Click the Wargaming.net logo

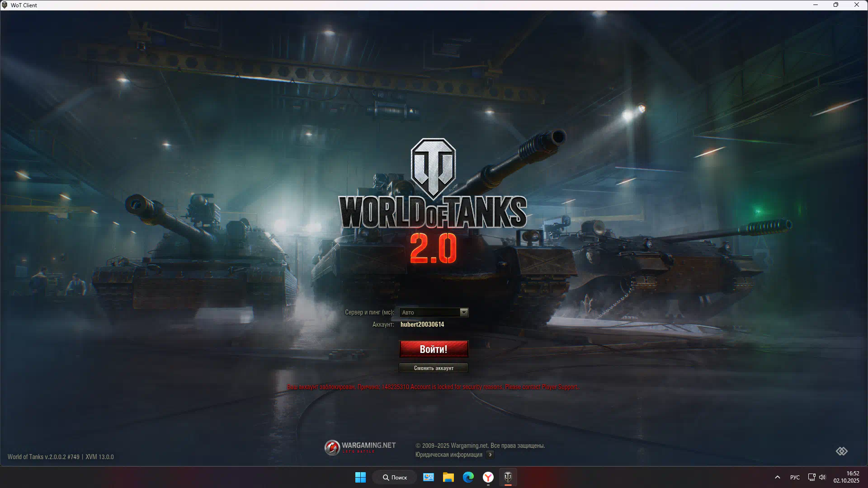coord(360,447)
